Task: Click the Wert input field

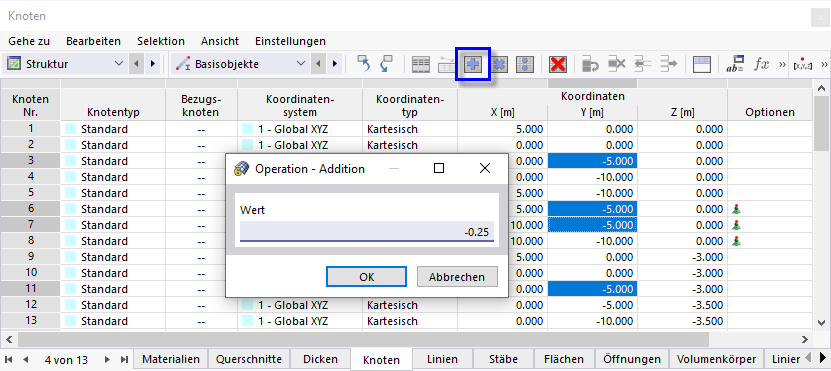Action: pos(367,232)
